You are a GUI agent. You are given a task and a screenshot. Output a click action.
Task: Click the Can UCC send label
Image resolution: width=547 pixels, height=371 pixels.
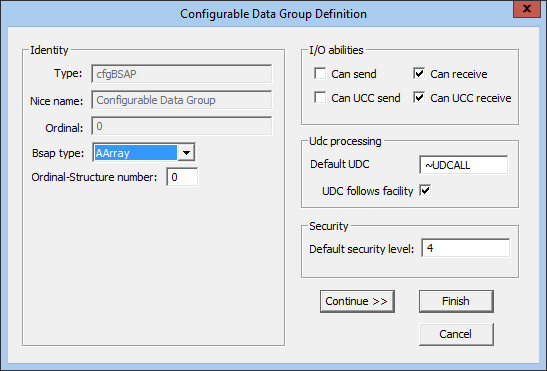(x=366, y=98)
